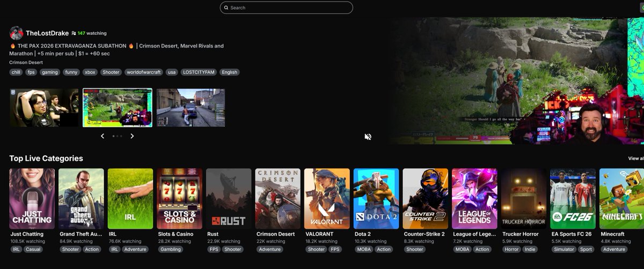
Task: Click the 'usa' stream tag
Action: point(172,72)
